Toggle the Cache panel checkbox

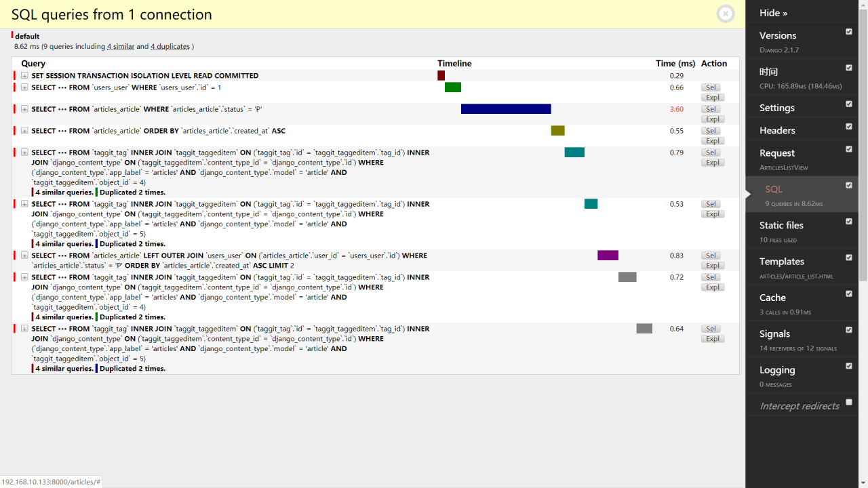(x=849, y=293)
